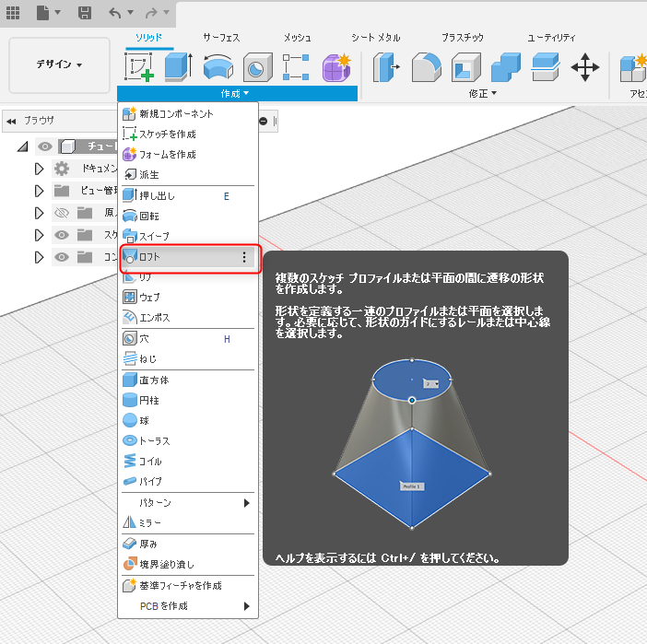Image resolution: width=647 pixels, height=644 pixels.
Task: Select 直方体 from the menu
Action: [188, 380]
